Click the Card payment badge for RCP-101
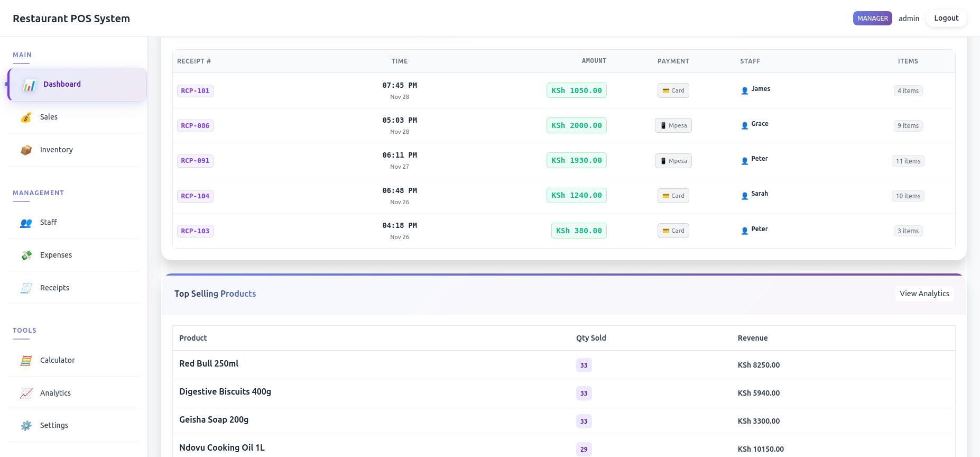Viewport: 980px width, 457px height. (673, 90)
